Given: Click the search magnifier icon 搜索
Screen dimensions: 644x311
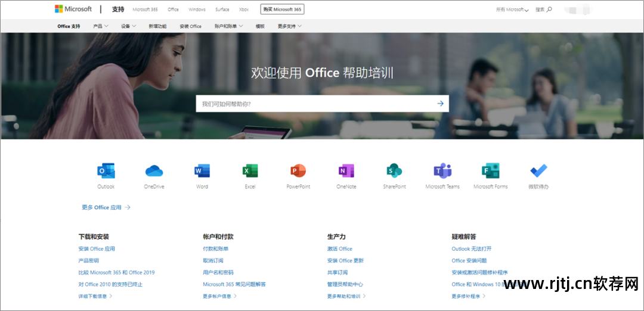Looking at the screenshot, I should 544,10.
